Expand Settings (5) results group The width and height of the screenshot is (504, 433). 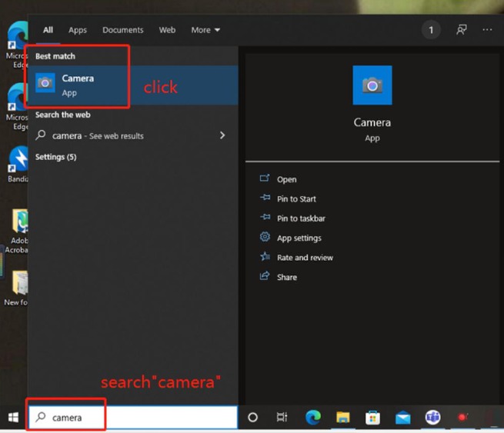(56, 157)
